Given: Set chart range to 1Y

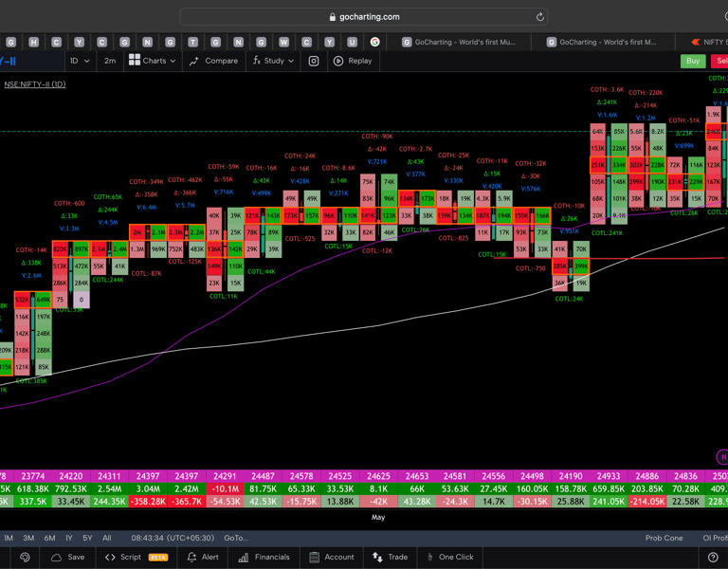Looking at the screenshot, I should 69,538.
